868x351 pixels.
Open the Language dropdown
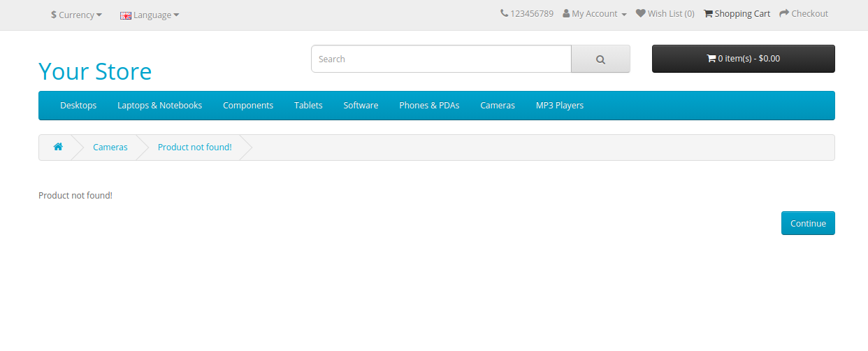pos(150,15)
